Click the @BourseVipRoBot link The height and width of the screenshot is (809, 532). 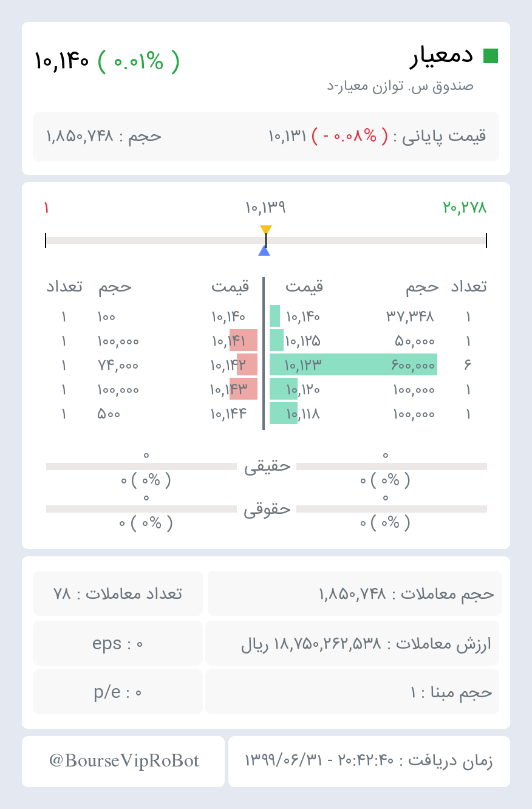[x=123, y=761]
